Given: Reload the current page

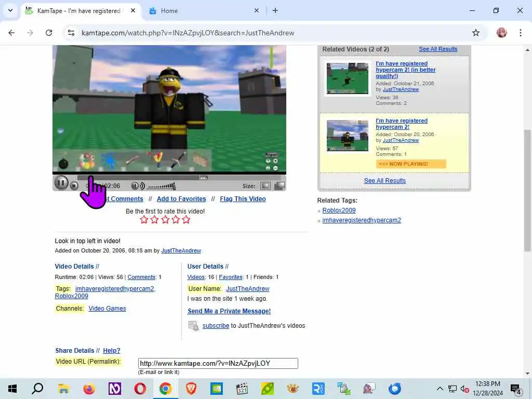Looking at the screenshot, I should click(49, 33).
